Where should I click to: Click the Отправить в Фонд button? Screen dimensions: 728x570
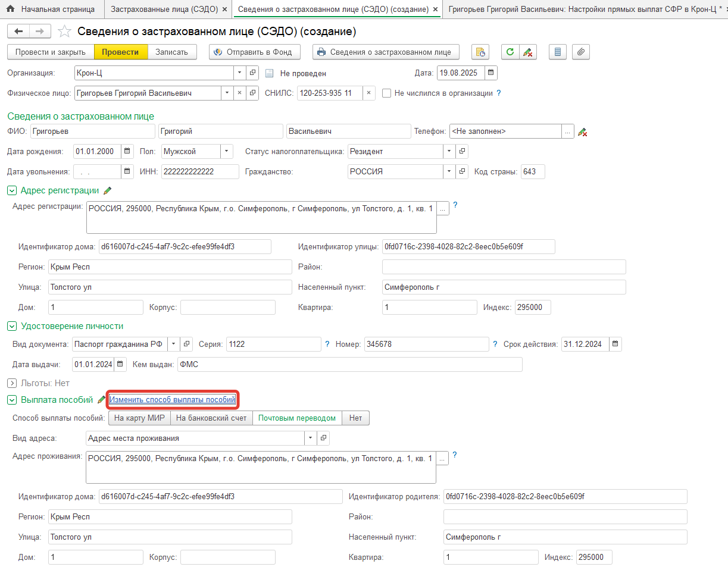click(x=255, y=52)
